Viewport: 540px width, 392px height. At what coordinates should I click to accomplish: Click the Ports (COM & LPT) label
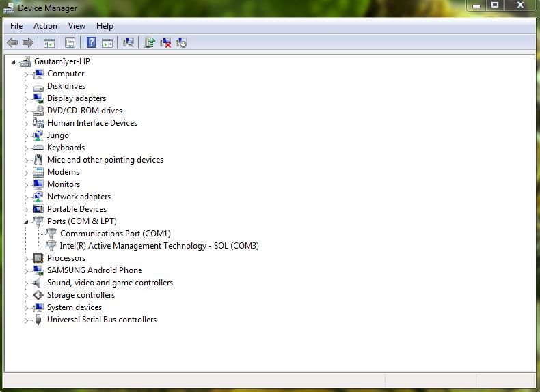click(x=82, y=221)
